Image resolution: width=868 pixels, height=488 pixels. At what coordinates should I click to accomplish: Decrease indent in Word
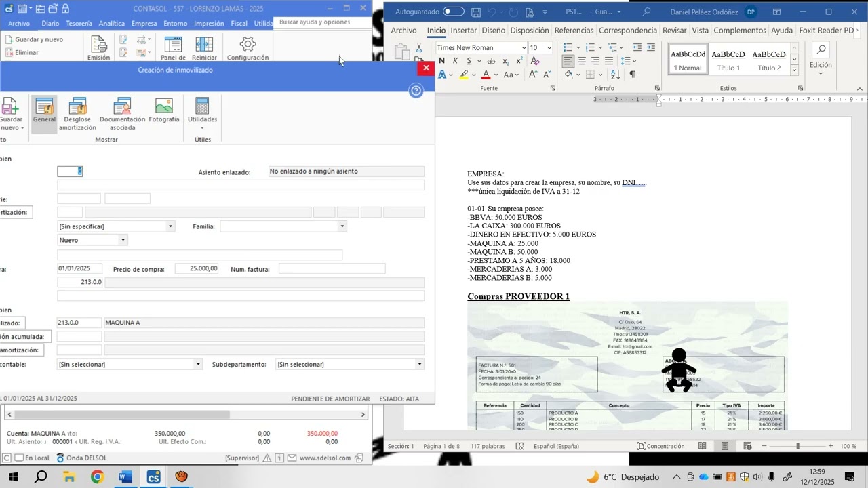click(x=637, y=47)
